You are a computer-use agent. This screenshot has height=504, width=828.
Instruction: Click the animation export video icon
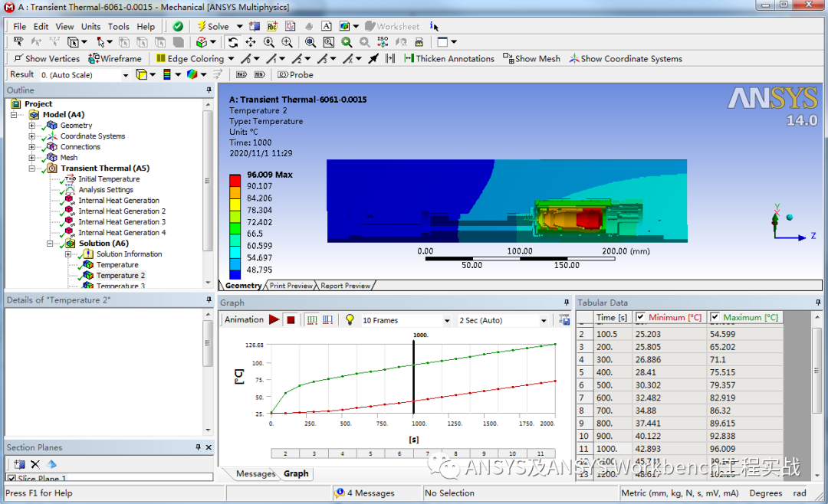[x=564, y=320]
